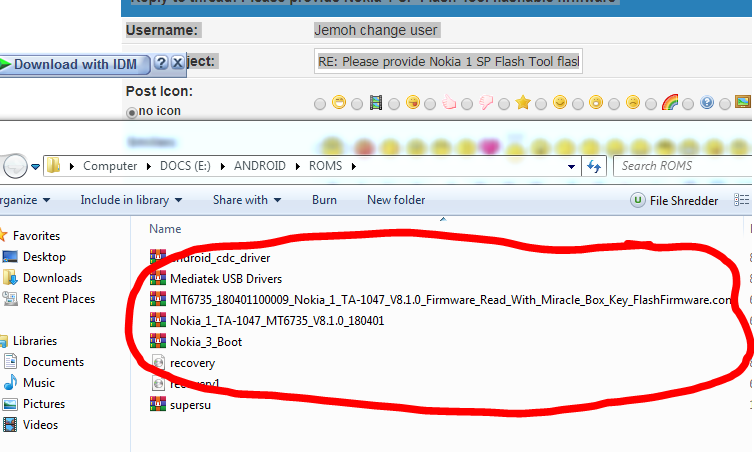Open Downloads in Favorites
754x452 pixels.
tap(52, 278)
